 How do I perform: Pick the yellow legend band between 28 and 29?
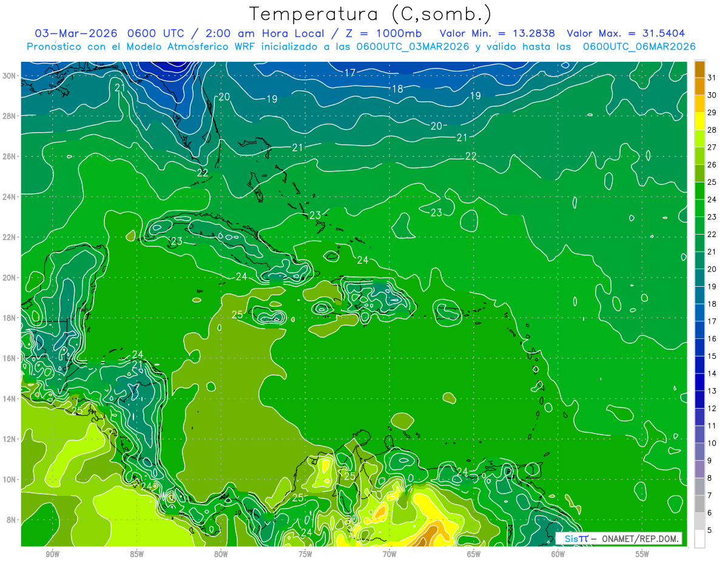pos(699,121)
